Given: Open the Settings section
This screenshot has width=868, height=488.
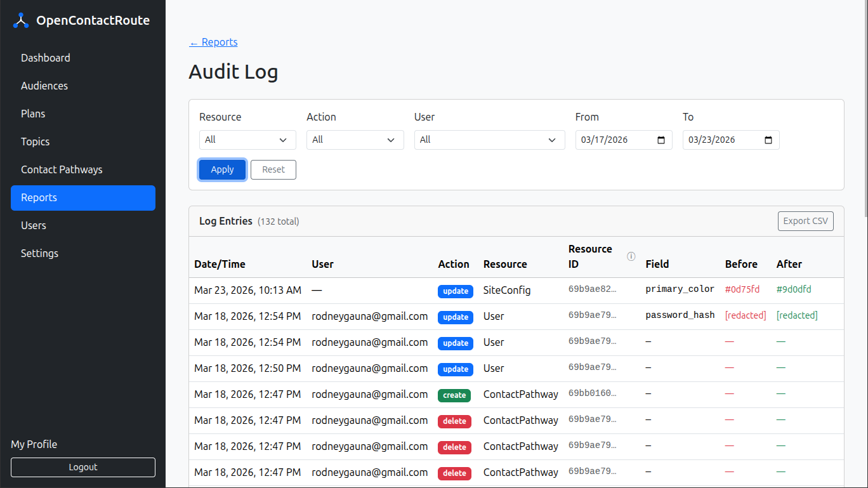Looking at the screenshot, I should 39,253.
